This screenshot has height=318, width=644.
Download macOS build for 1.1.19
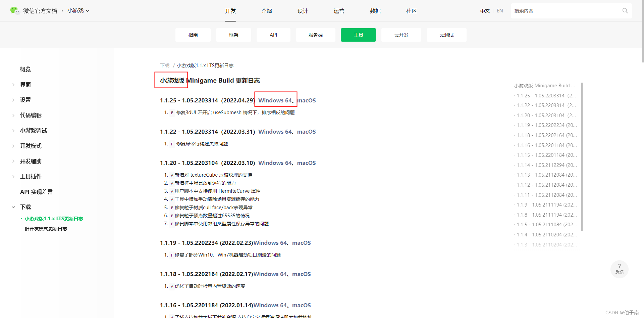point(302,243)
